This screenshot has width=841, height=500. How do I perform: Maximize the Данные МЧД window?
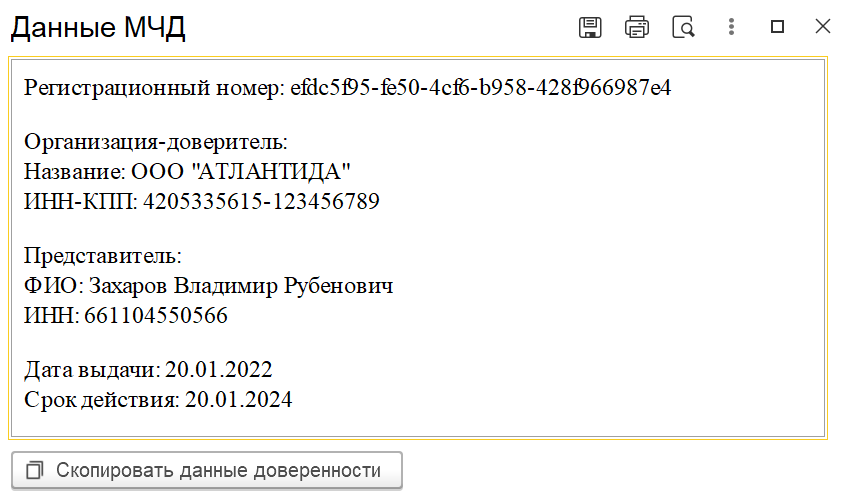777,26
